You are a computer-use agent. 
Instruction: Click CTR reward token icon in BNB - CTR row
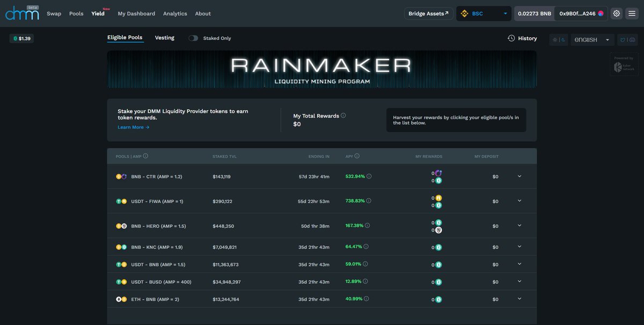point(438,173)
